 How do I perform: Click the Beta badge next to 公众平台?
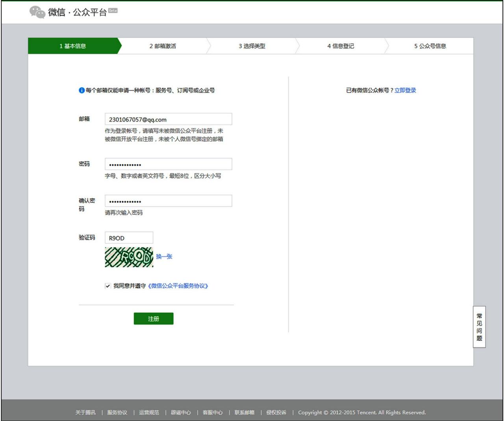(x=113, y=11)
